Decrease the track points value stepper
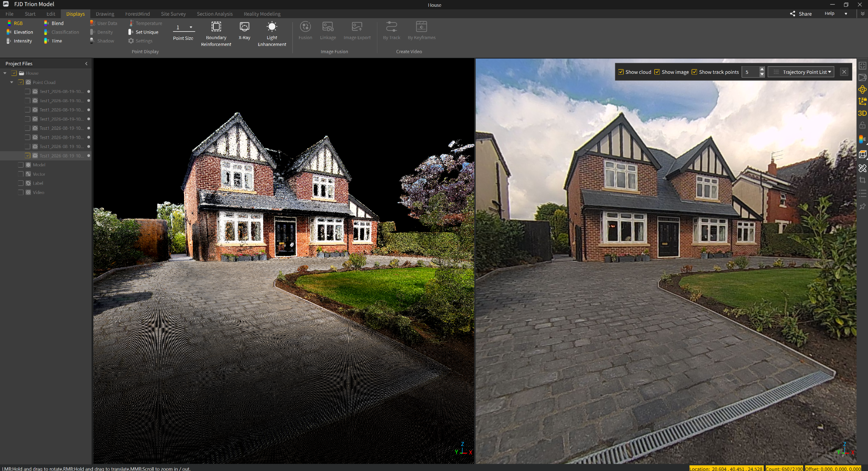 click(x=762, y=75)
